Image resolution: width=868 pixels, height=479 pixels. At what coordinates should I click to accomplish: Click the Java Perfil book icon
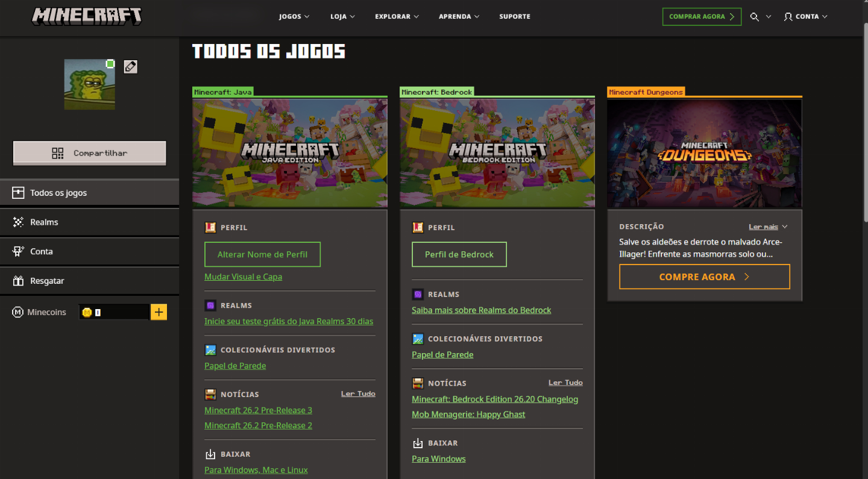pyautogui.click(x=210, y=228)
